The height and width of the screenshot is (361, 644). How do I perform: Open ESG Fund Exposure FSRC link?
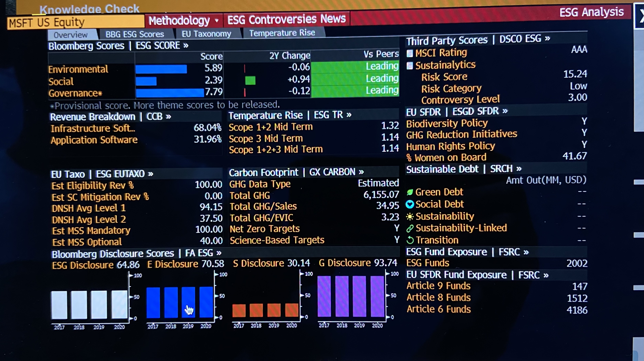click(x=467, y=252)
